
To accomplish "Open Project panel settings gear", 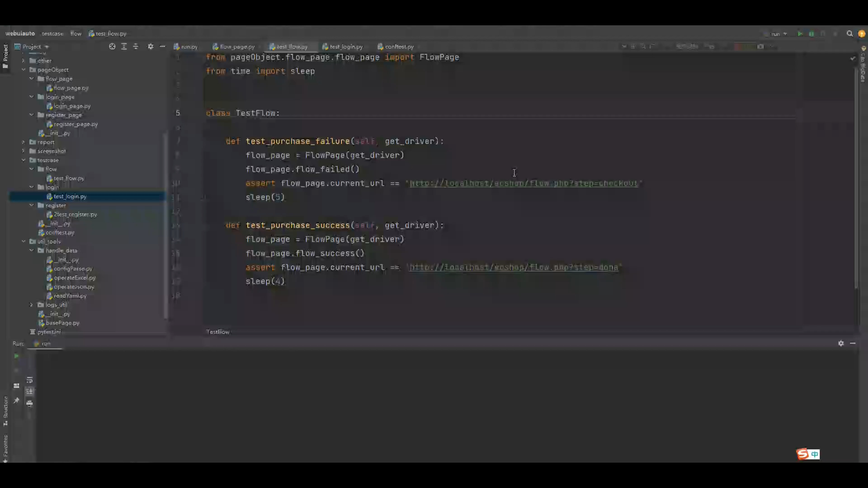I will click(151, 47).
